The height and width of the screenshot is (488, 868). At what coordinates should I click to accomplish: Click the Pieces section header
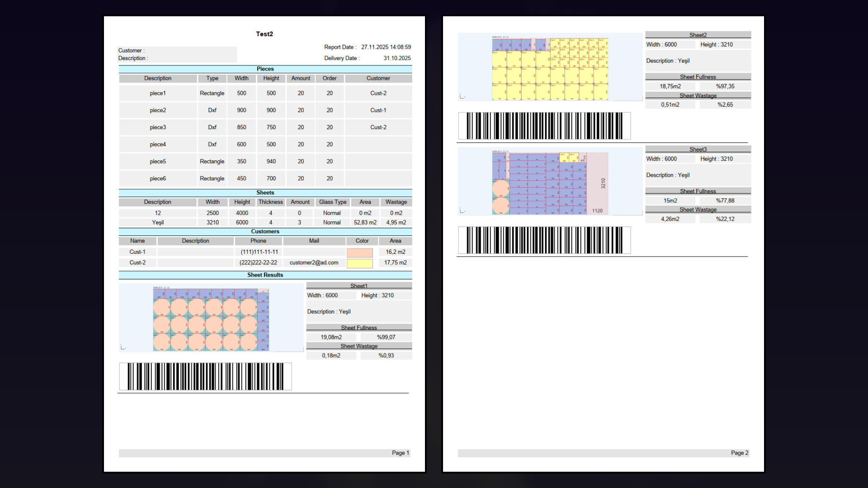[265, 69]
